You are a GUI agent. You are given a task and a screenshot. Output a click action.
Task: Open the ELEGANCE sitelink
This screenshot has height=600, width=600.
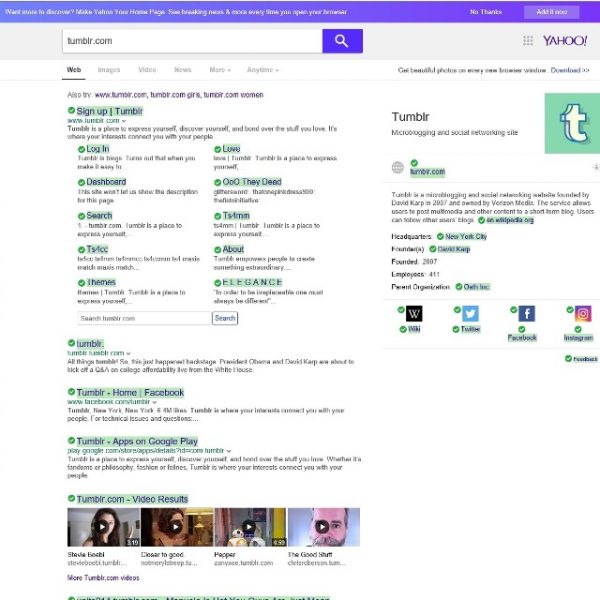252,282
